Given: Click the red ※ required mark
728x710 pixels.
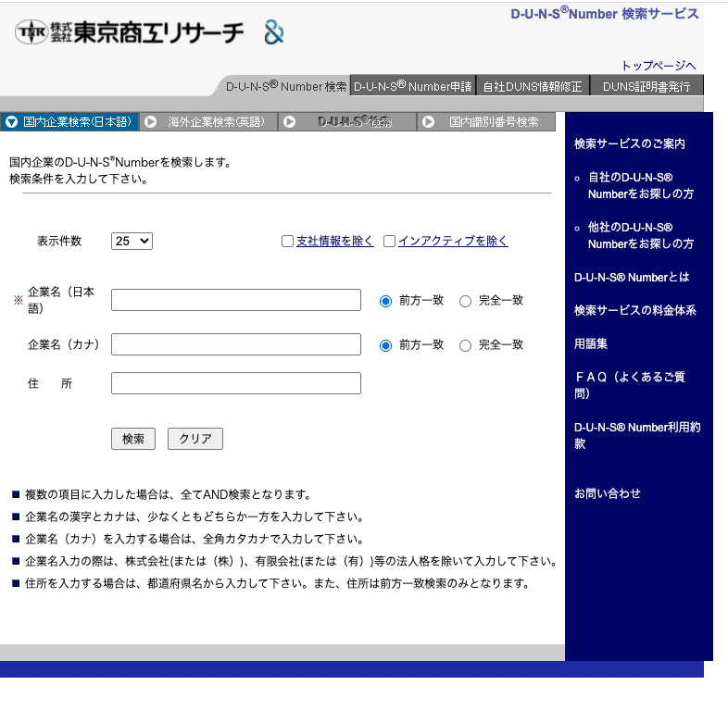Looking at the screenshot, I should tap(19, 300).
